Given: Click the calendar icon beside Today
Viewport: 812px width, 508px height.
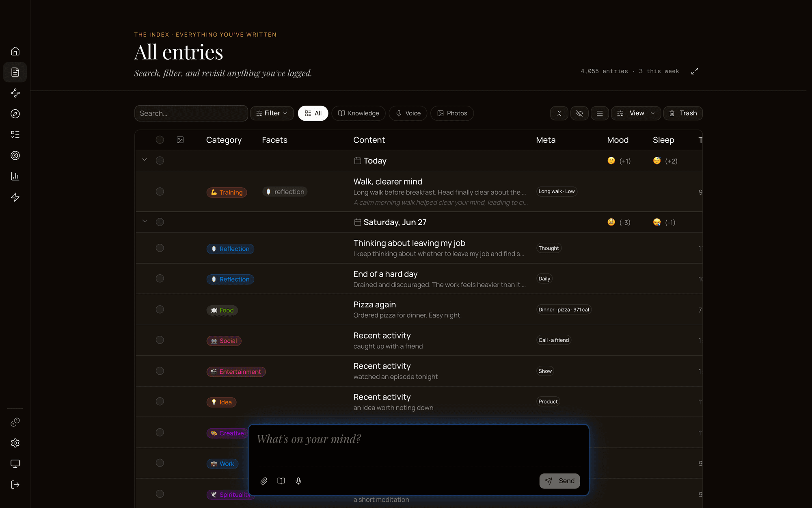Looking at the screenshot, I should click(357, 161).
